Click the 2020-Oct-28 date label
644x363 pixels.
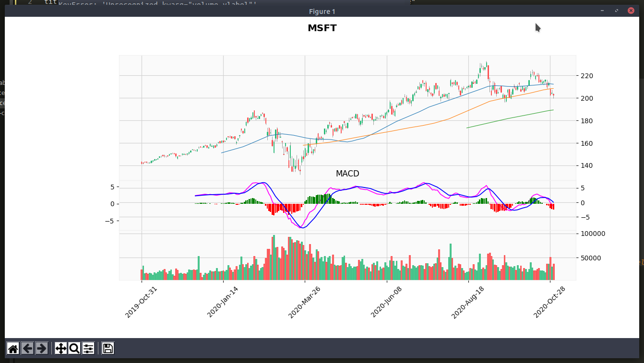click(548, 304)
